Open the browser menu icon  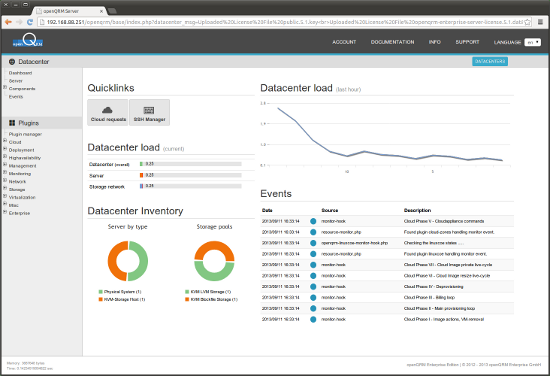(541, 22)
